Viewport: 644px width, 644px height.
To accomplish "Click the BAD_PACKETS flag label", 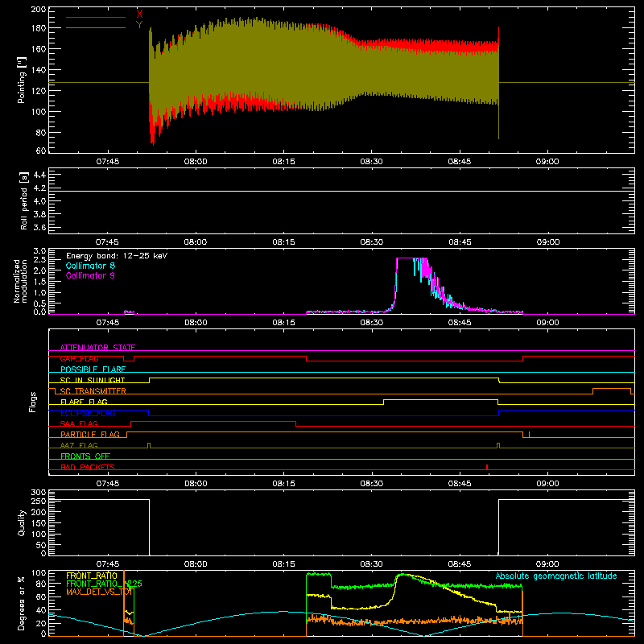I will [88, 467].
